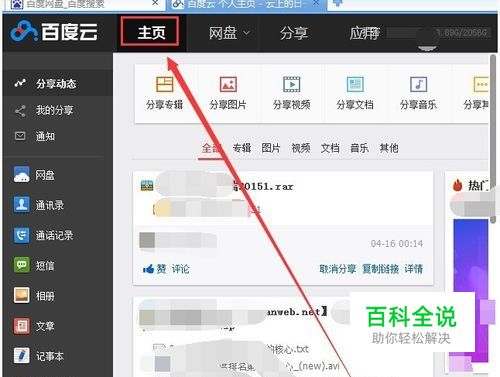Select the 视频 filter tab
500x377 pixels.
[301, 148]
